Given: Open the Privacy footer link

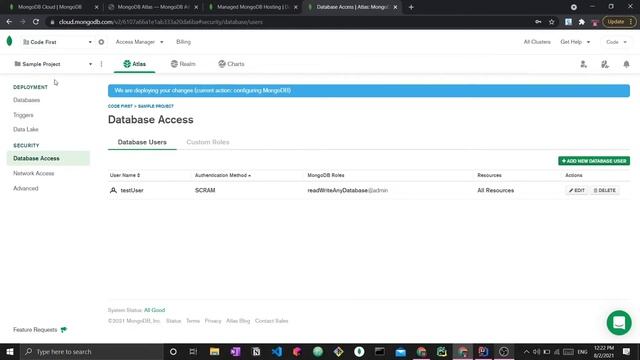Looking at the screenshot, I should click(x=213, y=321).
